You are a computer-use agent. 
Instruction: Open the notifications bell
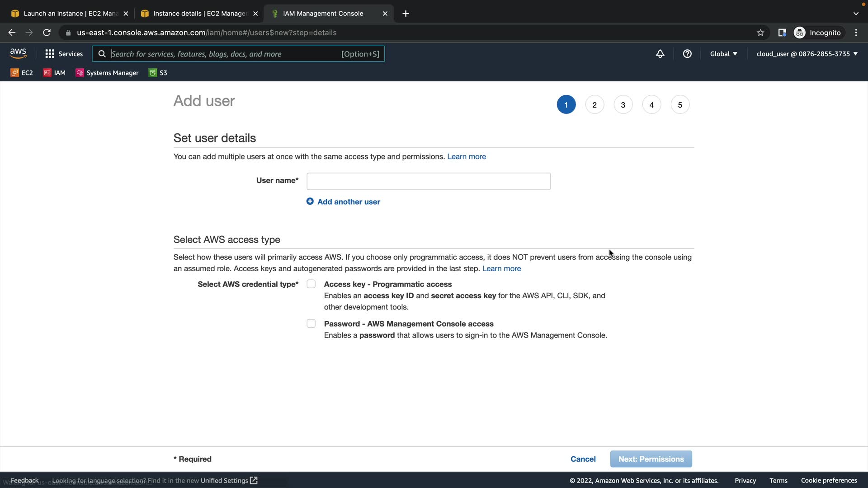(x=660, y=54)
